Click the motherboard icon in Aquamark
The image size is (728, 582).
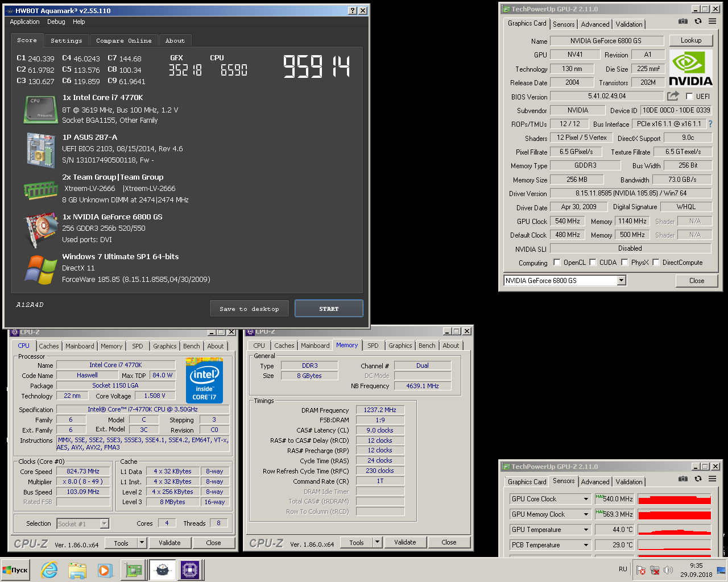40,150
